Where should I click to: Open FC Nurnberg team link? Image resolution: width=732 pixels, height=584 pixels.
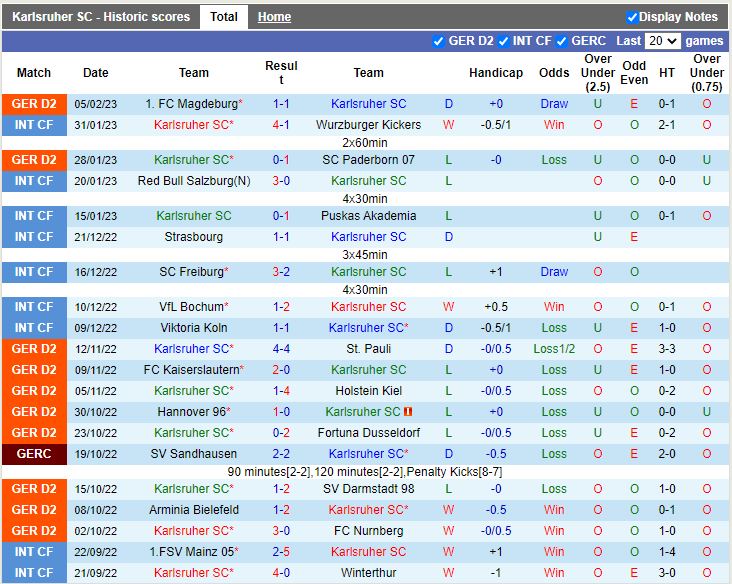click(368, 531)
